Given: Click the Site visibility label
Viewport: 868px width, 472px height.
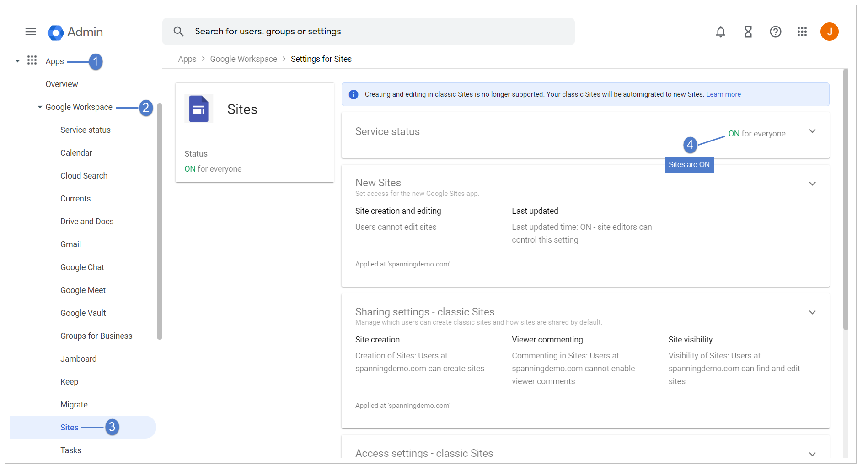Looking at the screenshot, I should pyautogui.click(x=691, y=340).
